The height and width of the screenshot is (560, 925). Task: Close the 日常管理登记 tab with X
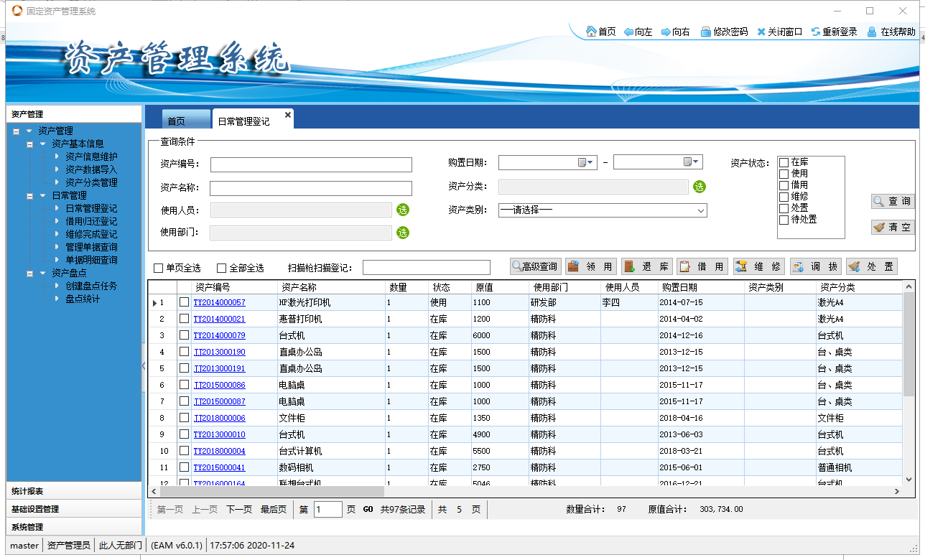pos(288,115)
